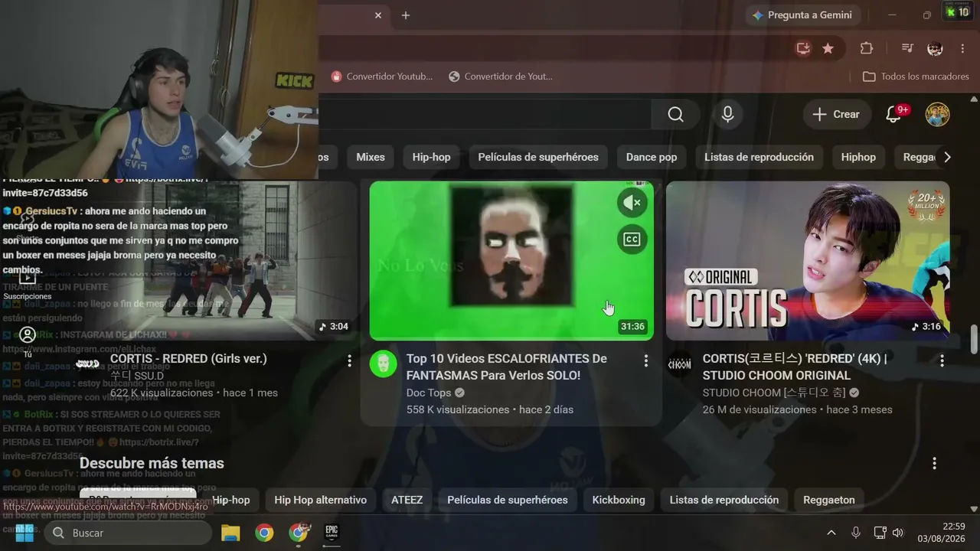Viewport: 980px width, 551px height.
Task: Toggle captions on the video preview
Action: coord(632,240)
